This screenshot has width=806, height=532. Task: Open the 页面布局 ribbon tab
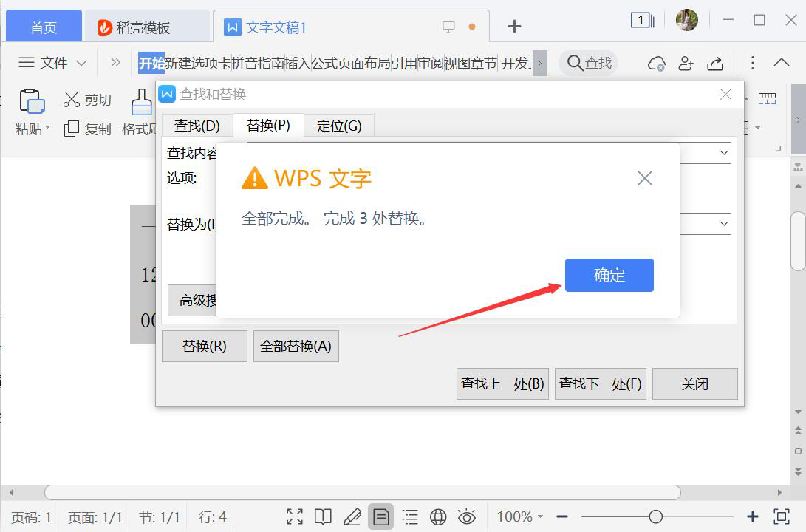click(364, 63)
